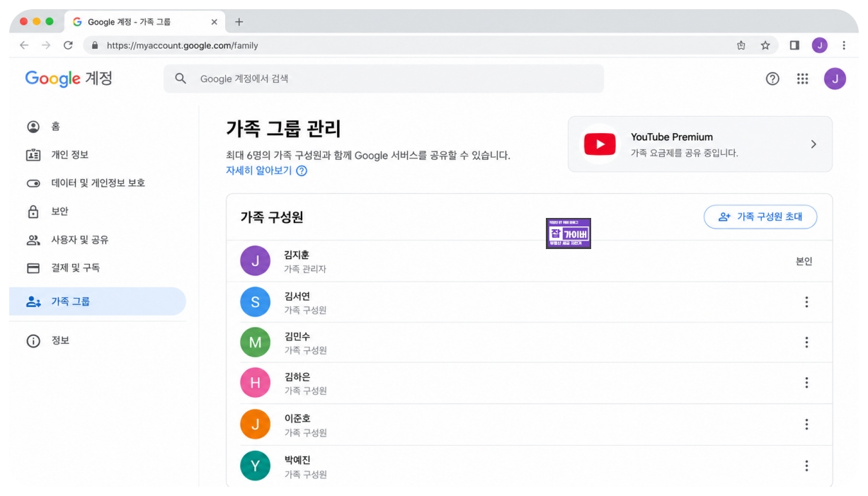This screenshot has width=868, height=496.
Task: Click the Chrome profile avatar J in toolbar
Action: coord(820,45)
